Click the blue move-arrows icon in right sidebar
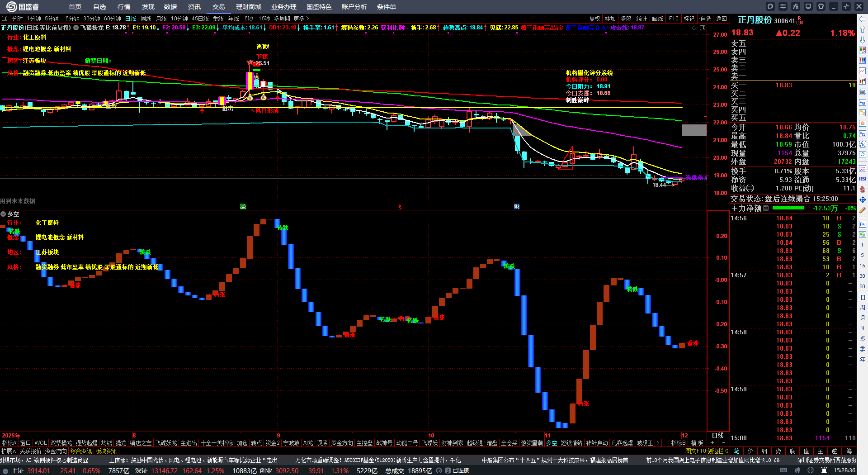This screenshot has height=475, width=868. pyautogui.click(x=863, y=199)
